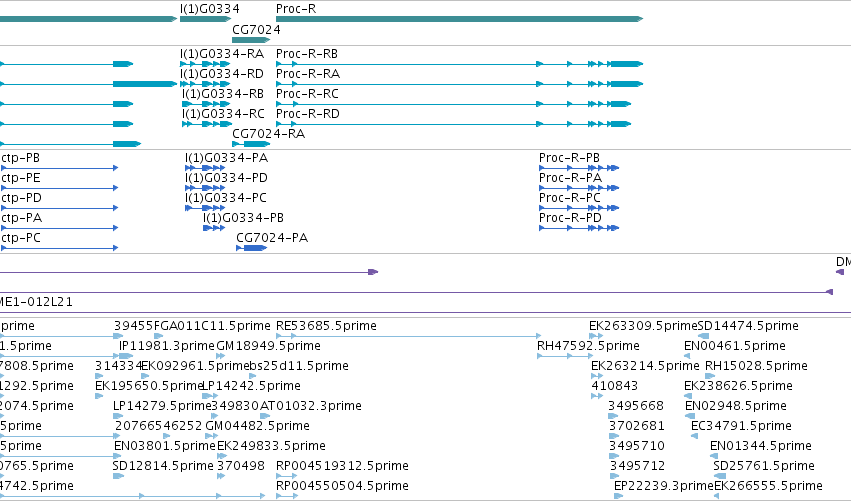Screen dimensions: 851x501
Task: Click the EK263214.5prime EST label
Action: pos(645,366)
